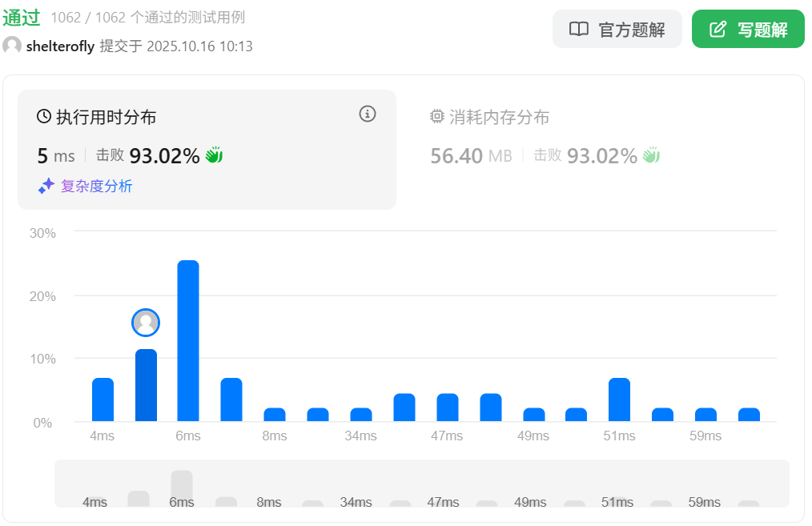812x526 pixels.
Task: Click the chip icon beside 消耗内存分布
Action: coord(436,117)
